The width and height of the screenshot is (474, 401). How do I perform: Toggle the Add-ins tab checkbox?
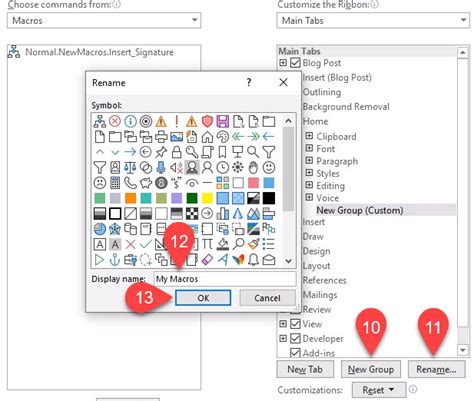[x=295, y=352]
